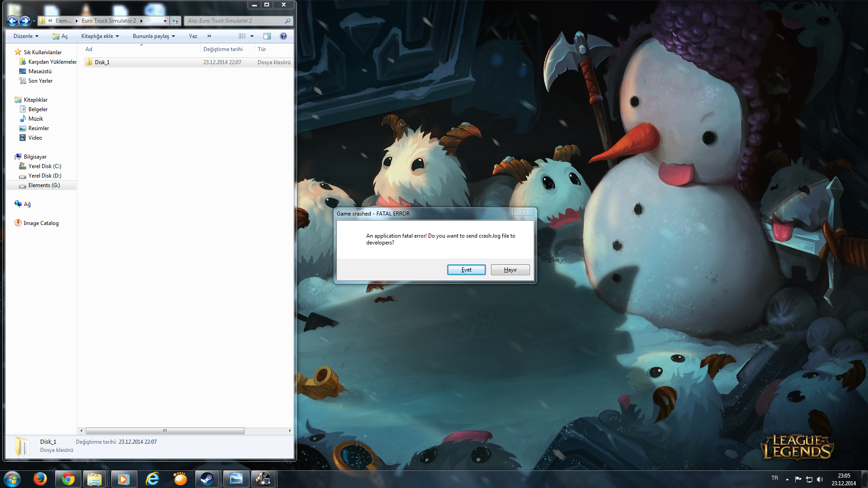Image resolution: width=868 pixels, height=488 pixels.
Task: Close the Game crashed dialog
Action: tap(524, 211)
